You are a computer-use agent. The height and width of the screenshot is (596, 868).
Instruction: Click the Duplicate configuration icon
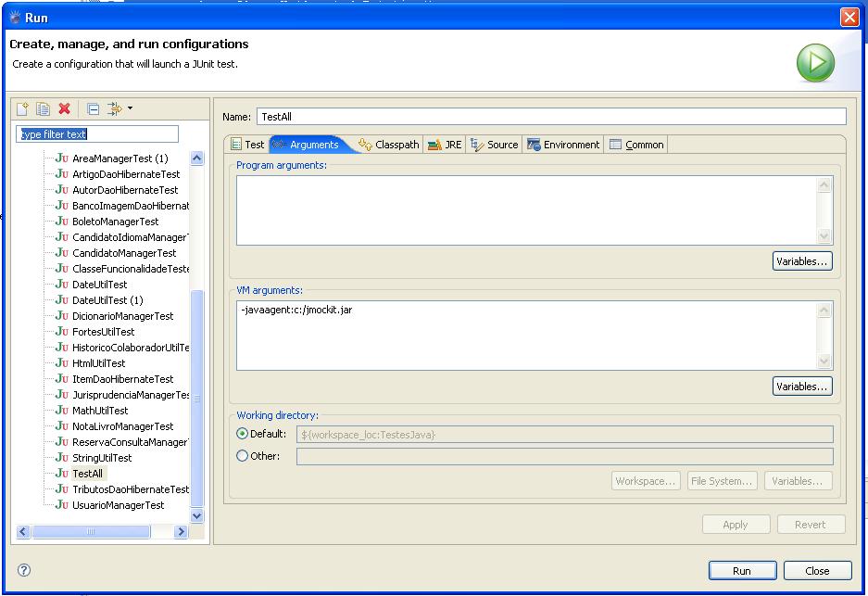click(44, 108)
